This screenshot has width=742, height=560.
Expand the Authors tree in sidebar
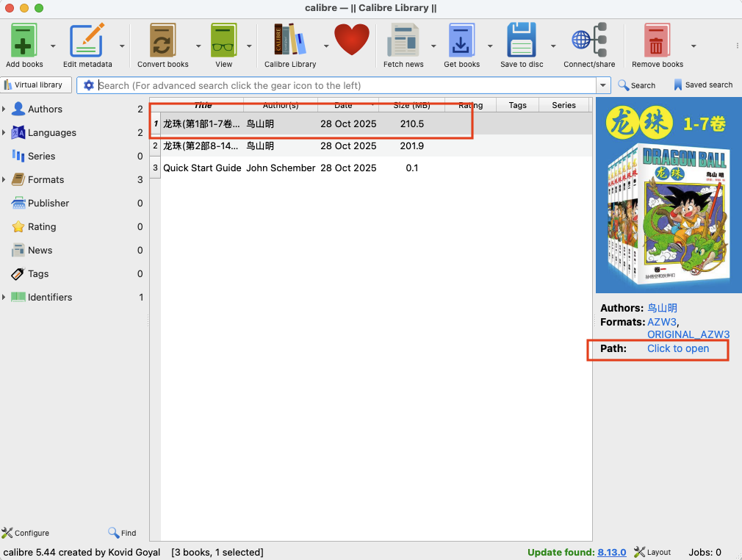click(x=4, y=110)
